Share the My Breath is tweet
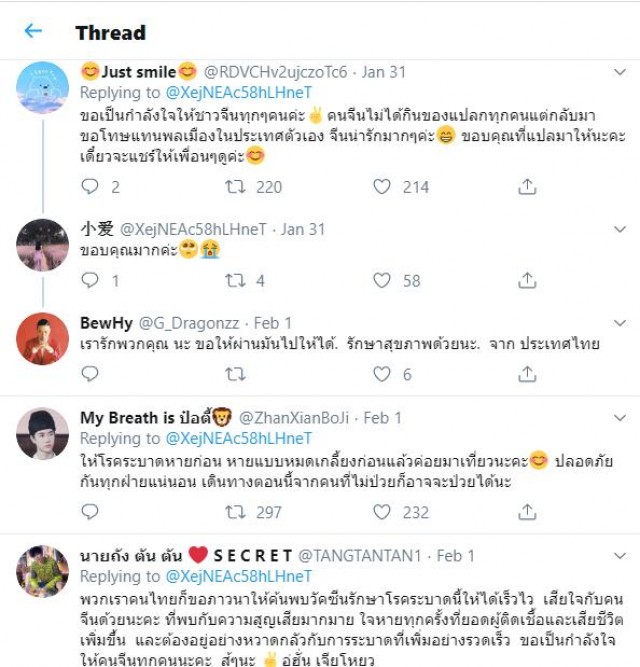The width and height of the screenshot is (640, 667). [x=527, y=512]
